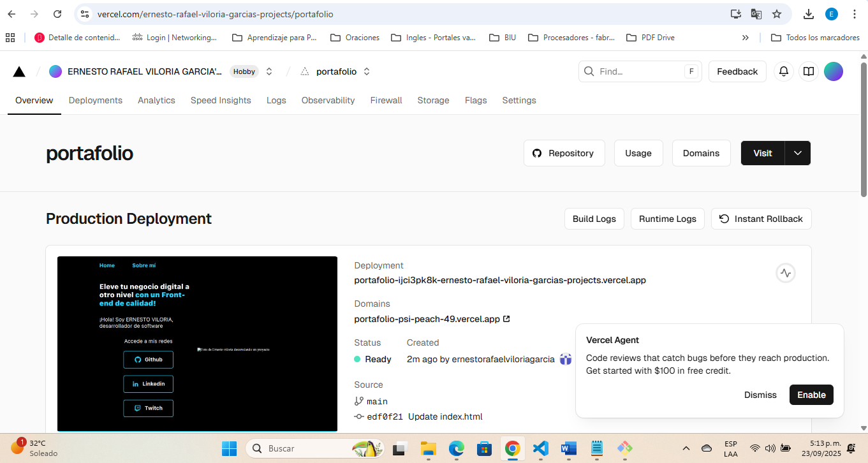Open portafolio-psi-peach-49.vercel.app domain link

tap(432, 319)
